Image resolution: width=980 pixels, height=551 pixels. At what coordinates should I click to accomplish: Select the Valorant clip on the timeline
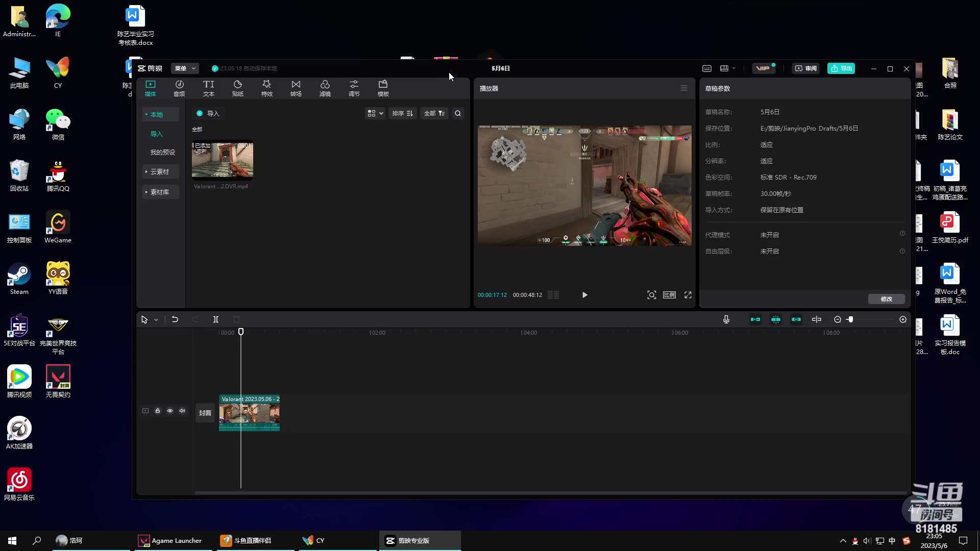point(250,413)
